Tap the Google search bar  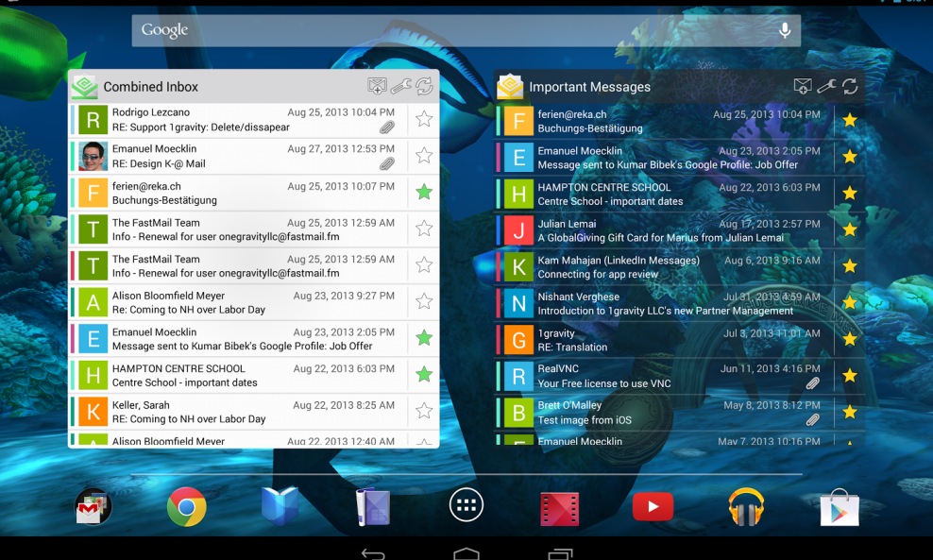pyautogui.click(x=466, y=30)
